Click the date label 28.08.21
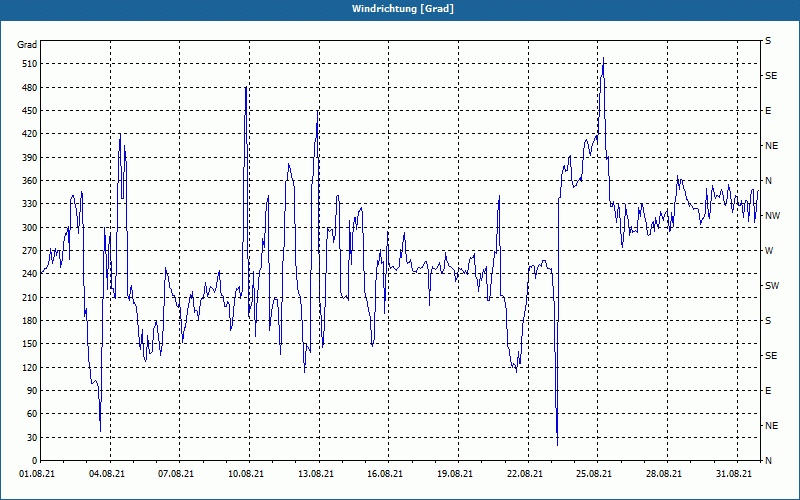 point(664,474)
